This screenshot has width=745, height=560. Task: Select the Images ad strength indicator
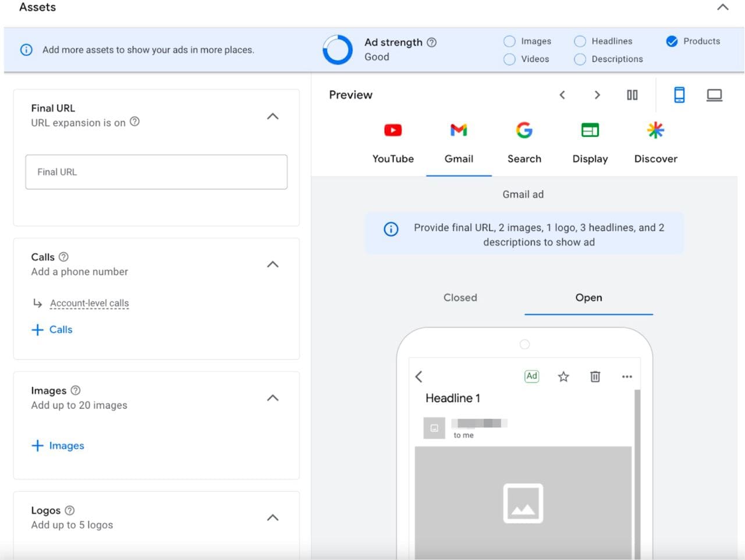pos(509,41)
